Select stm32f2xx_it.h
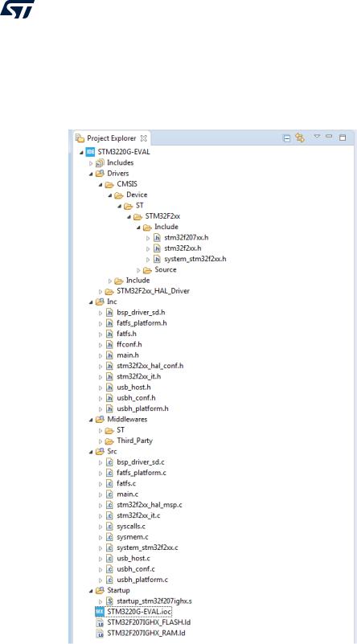Screen dimensions: 357x644 137,376
